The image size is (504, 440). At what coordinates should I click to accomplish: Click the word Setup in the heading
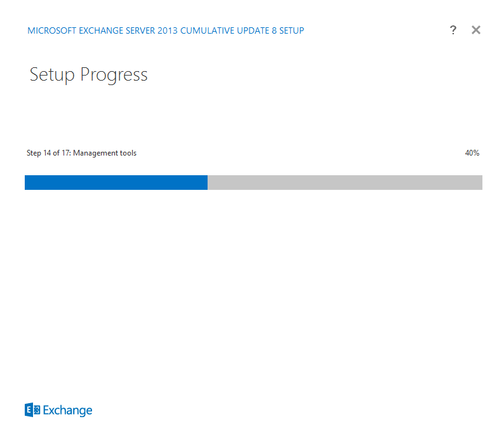tap(52, 75)
